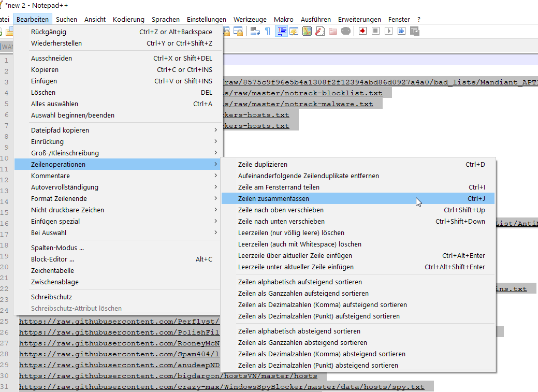Screen dimensions: 538x392
Task: Click Zeilen zusammenfassen entry
Action: pyautogui.click(x=358, y=198)
